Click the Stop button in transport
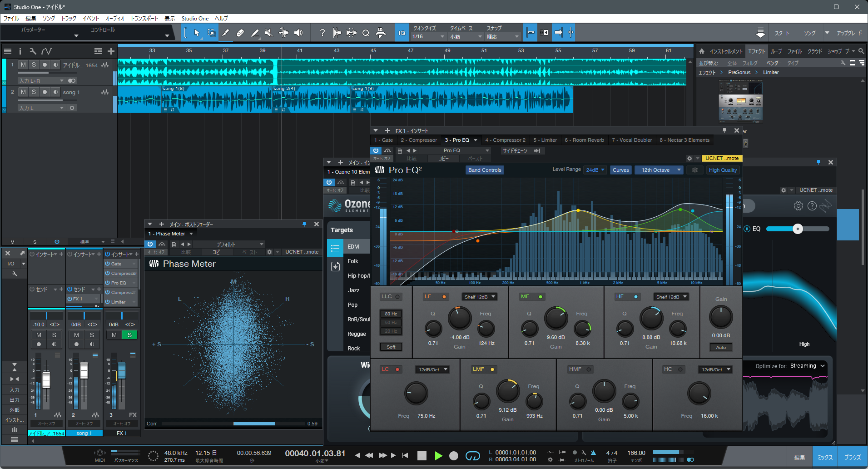This screenshot has width=868, height=469. click(422, 456)
